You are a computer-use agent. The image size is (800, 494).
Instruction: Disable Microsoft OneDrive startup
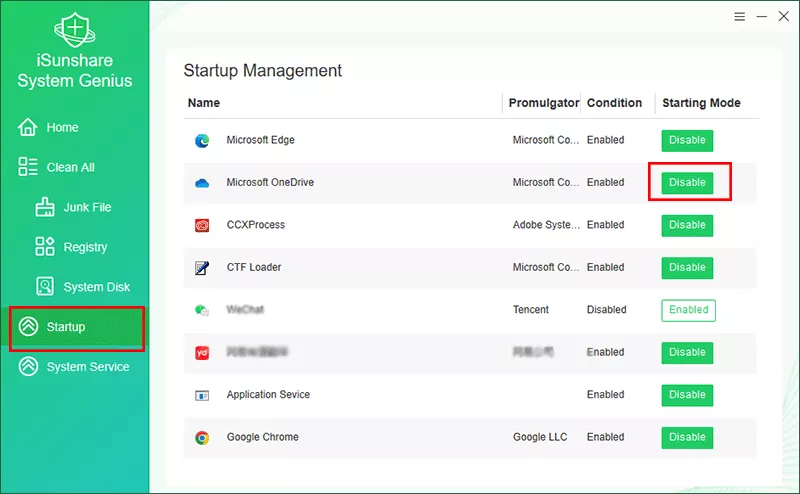point(687,183)
